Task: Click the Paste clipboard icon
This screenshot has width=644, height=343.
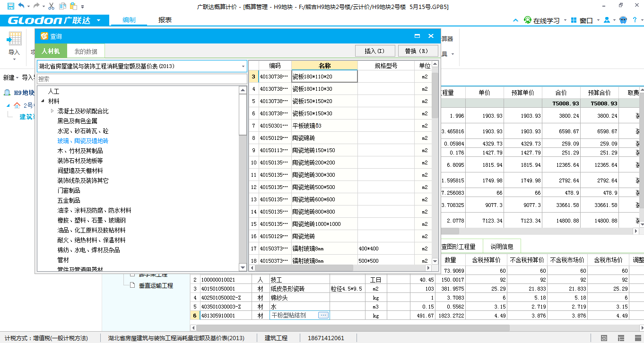Action: click(73, 6)
